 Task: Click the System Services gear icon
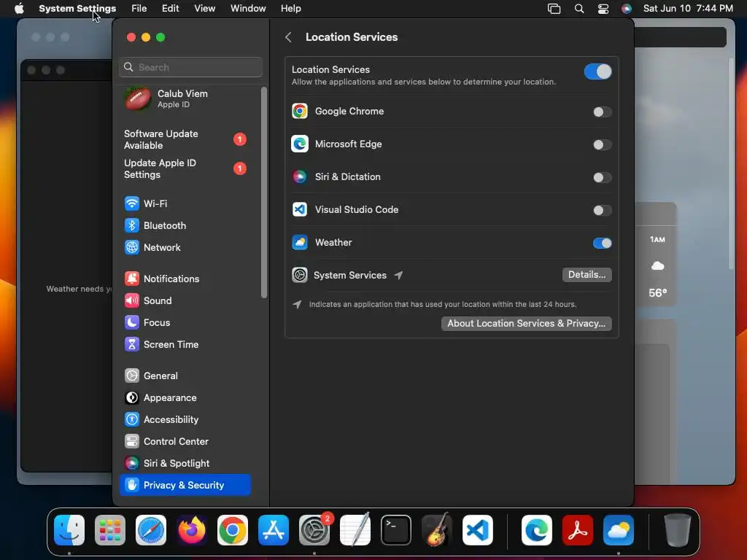coord(300,275)
